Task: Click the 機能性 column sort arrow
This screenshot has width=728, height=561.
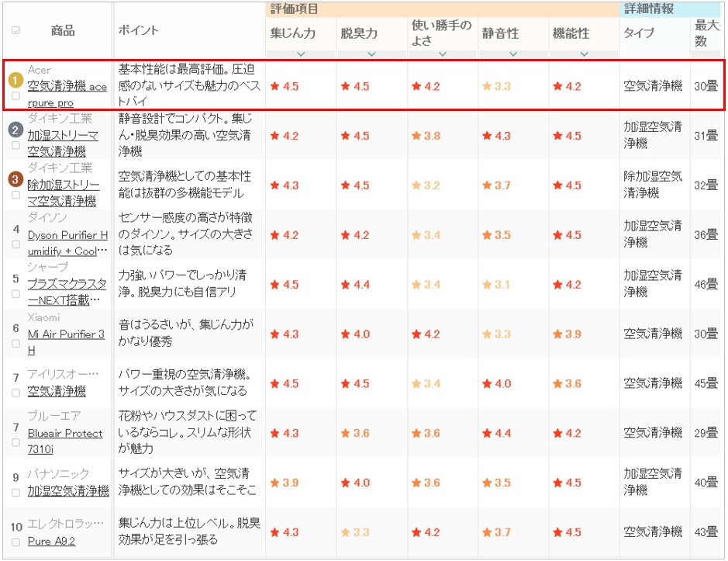Action: tap(584, 54)
